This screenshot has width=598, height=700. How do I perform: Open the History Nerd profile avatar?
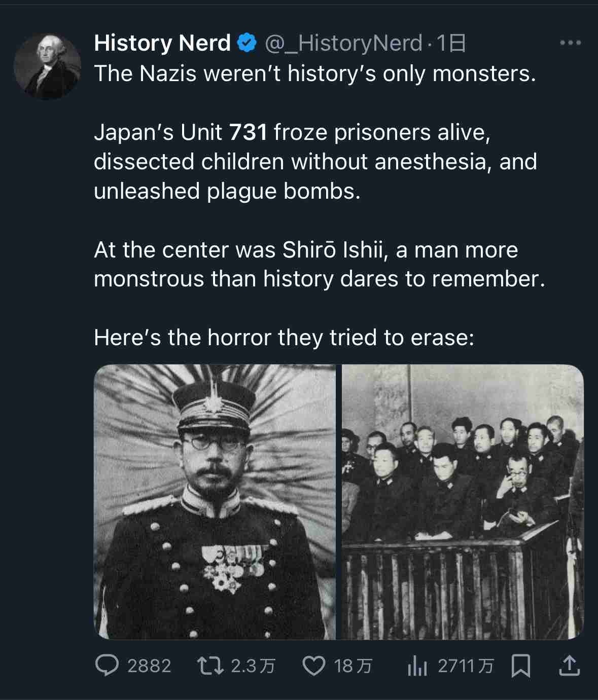pos(47,66)
